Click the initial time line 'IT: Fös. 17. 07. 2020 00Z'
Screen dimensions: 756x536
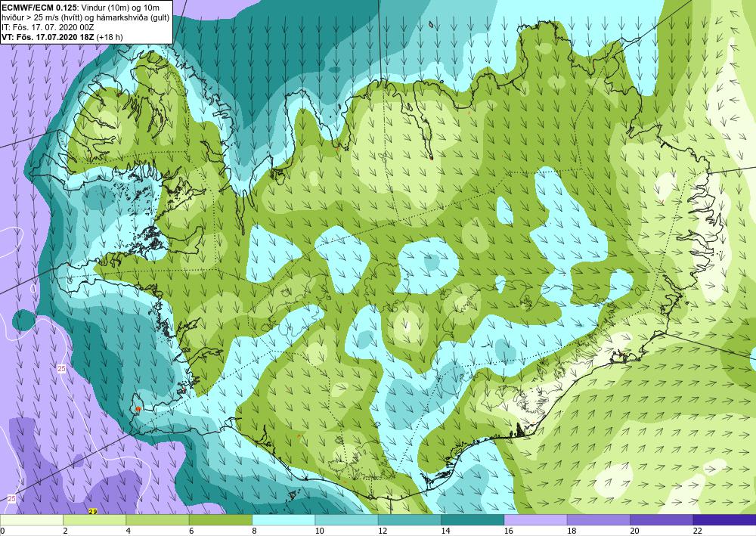point(48,27)
